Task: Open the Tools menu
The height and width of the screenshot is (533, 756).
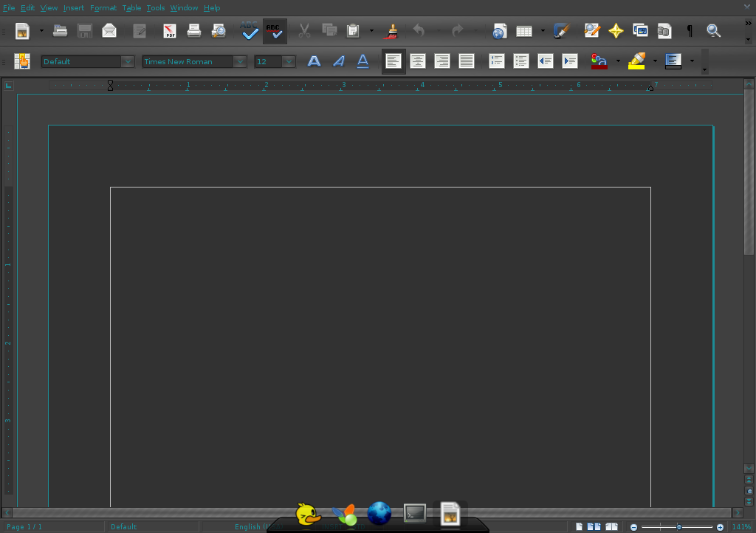Action: tap(155, 8)
